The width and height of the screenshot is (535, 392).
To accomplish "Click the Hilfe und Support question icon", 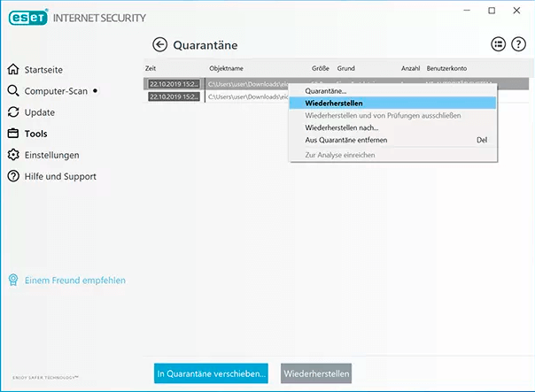I will pyautogui.click(x=13, y=176).
